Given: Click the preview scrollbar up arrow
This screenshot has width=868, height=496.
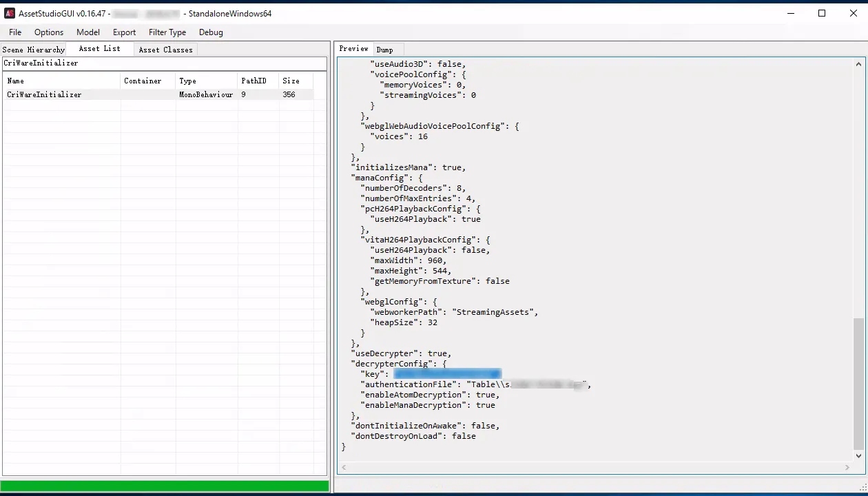Looking at the screenshot, I should point(858,64).
